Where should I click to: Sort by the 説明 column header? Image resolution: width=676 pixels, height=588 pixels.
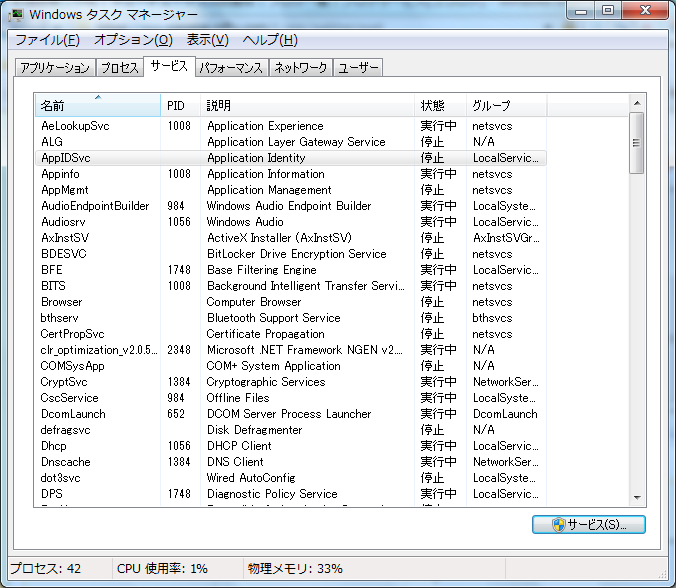coord(307,105)
